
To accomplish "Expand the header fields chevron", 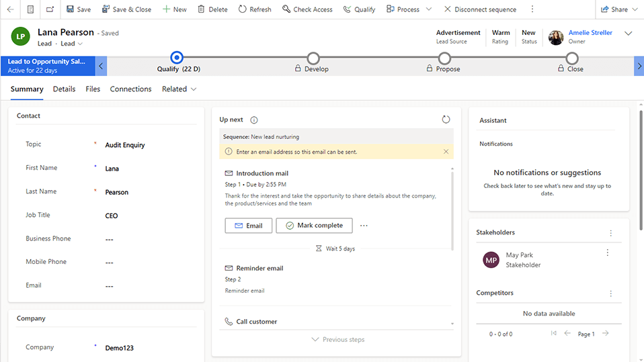I will point(629,34).
